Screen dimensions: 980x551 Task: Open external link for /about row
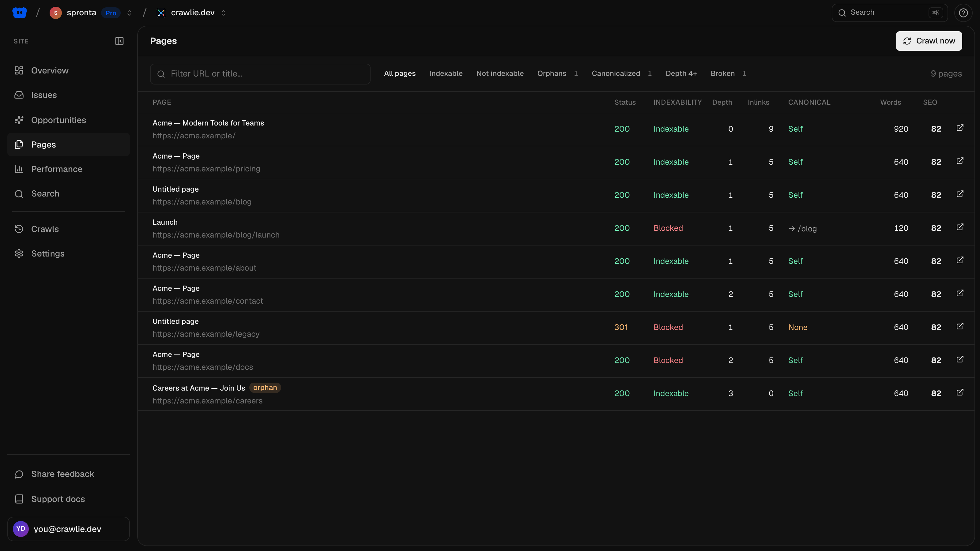[x=960, y=260]
